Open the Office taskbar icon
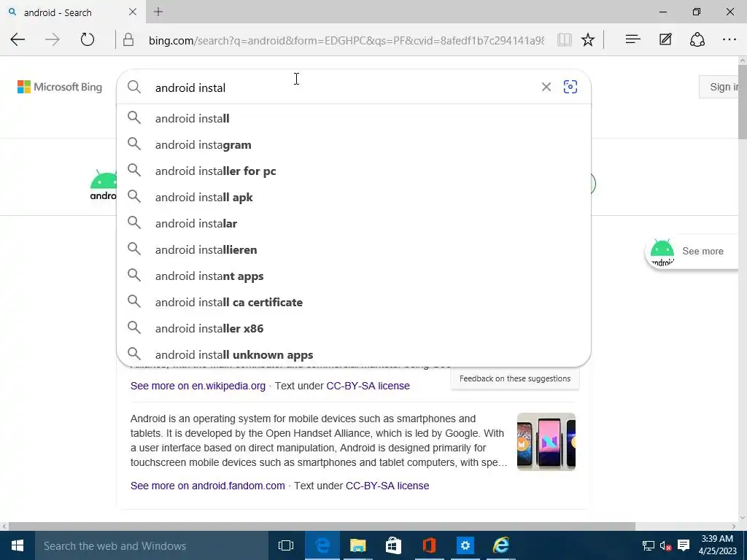Image resolution: width=747 pixels, height=560 pixels. [x=429, y=545]
